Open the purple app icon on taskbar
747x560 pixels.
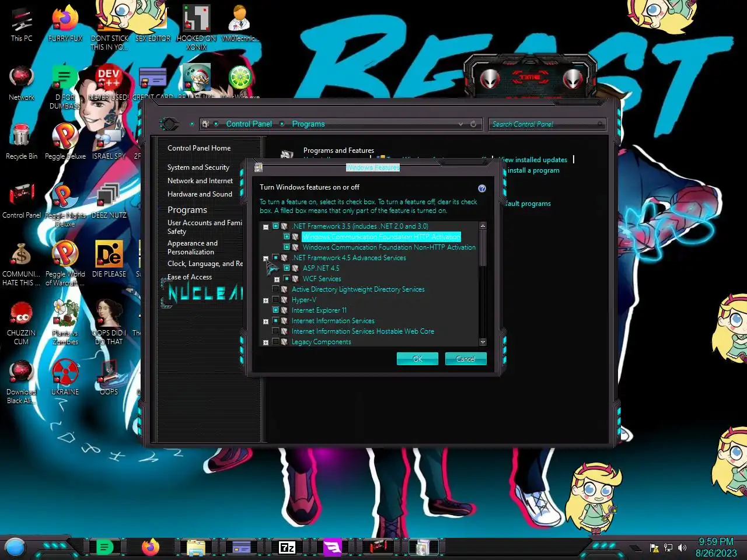tap(333, 547)
